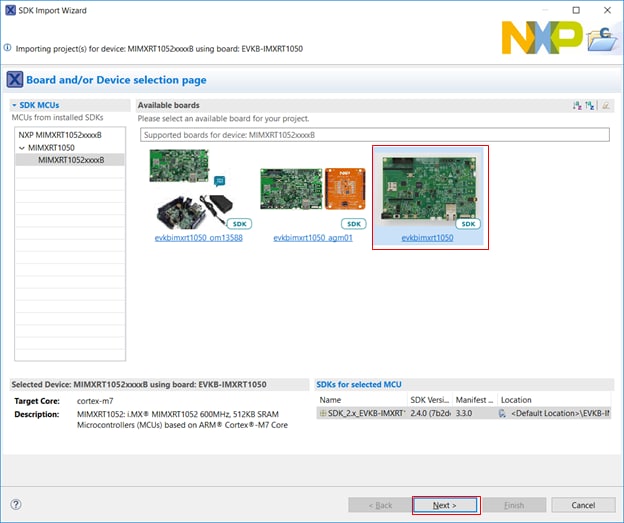Select the SDK_2.x_EVKB-IMXRT row
Screen dimensions: 624x523
click(361, 413)
